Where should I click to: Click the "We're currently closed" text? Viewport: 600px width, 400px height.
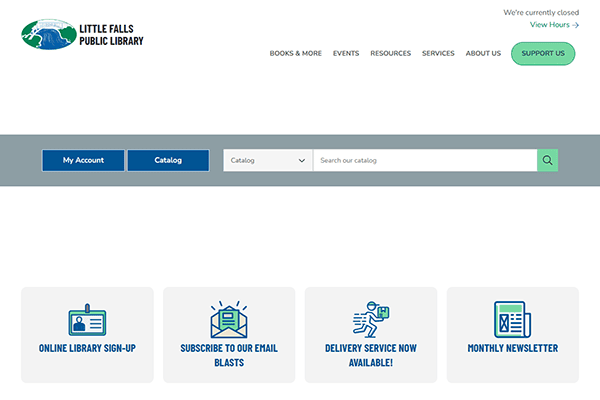541,13
